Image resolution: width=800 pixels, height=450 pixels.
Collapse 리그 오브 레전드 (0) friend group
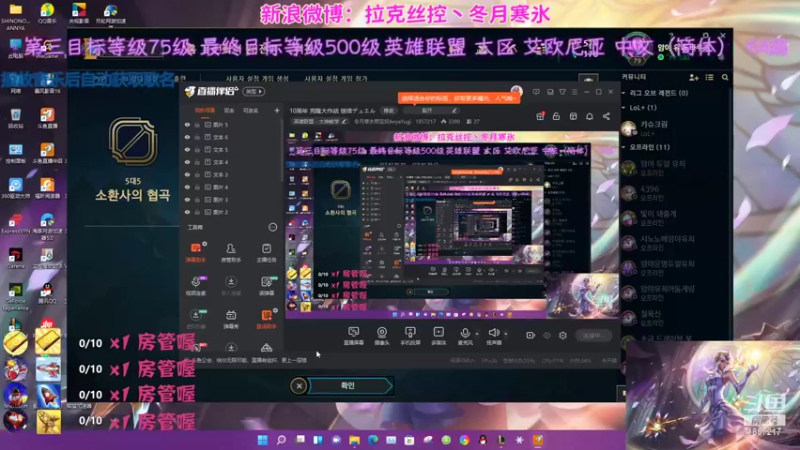pos(623,93)
